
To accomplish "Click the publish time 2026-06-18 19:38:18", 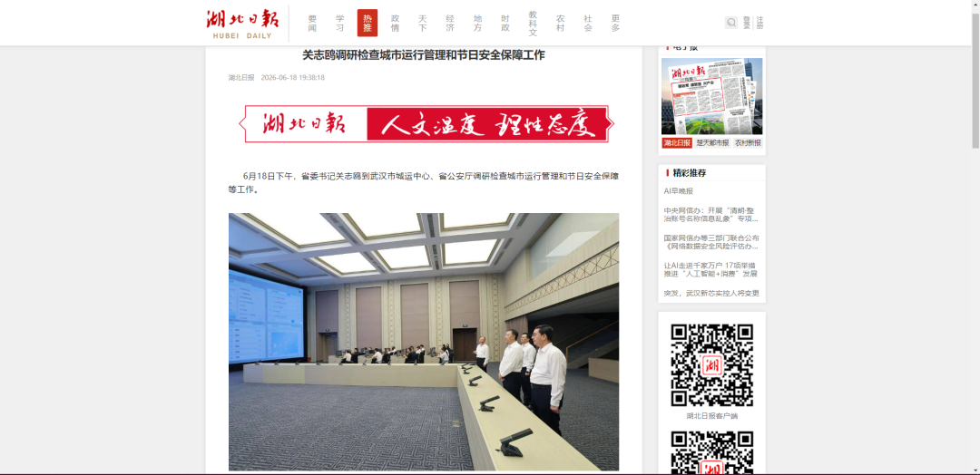I will (292, 78).
